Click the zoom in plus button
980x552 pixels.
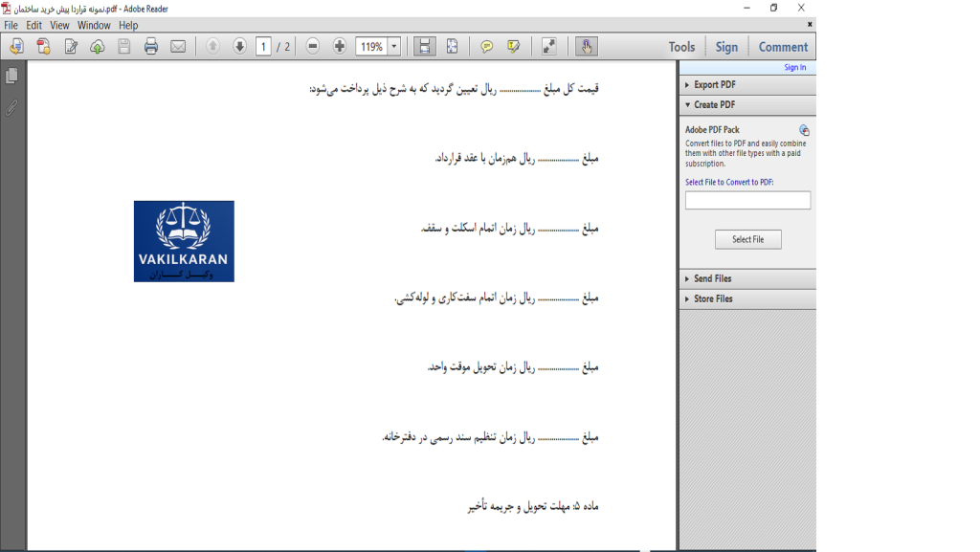click(x=340, y=46)
